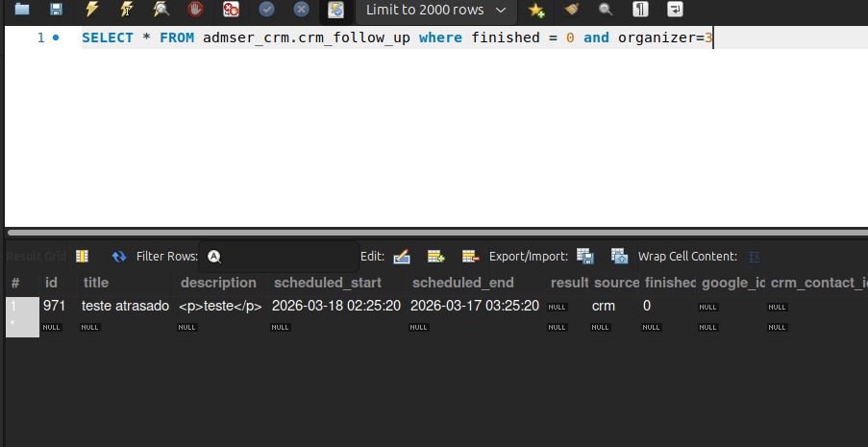Image resolution: width=868 pixels, height=447 pixels.
Task: Click the refresh result grid icon
Action: click(119, 257)
